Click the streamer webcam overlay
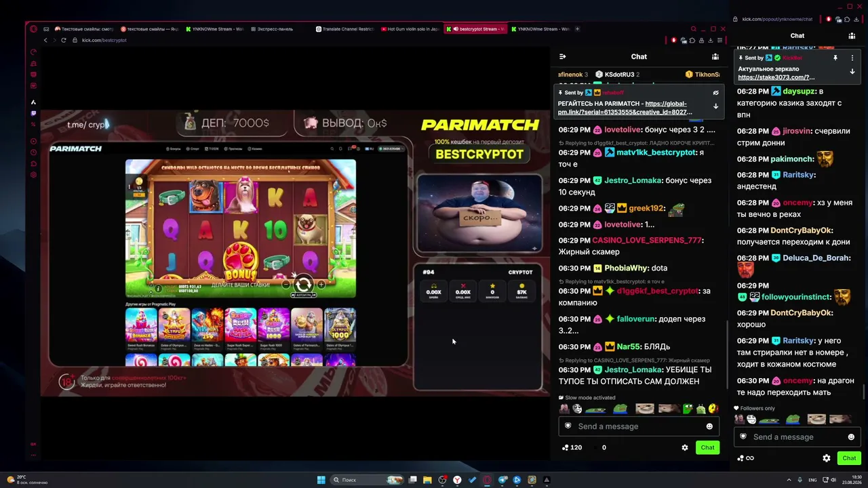 pos(479,213)
